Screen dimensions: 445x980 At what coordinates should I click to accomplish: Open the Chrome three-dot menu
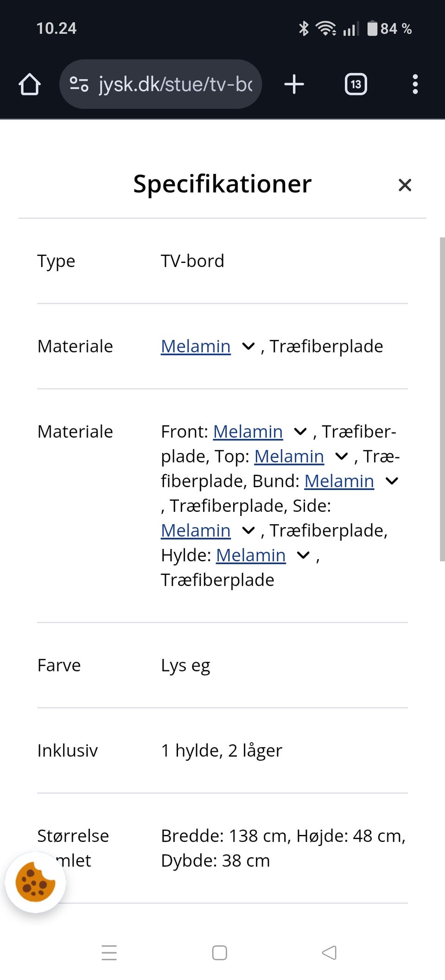pos(415,84)
